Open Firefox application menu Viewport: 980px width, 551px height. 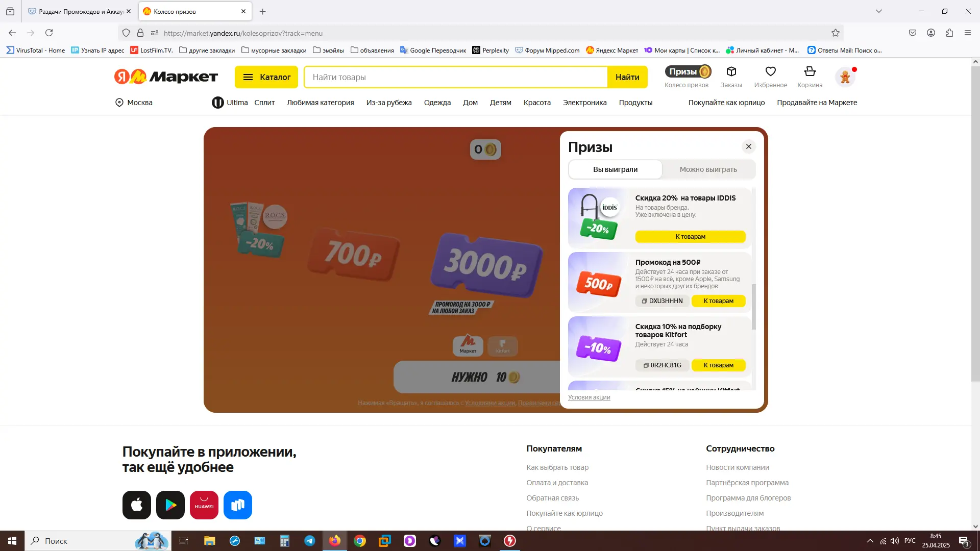click(x=968, y=33)
